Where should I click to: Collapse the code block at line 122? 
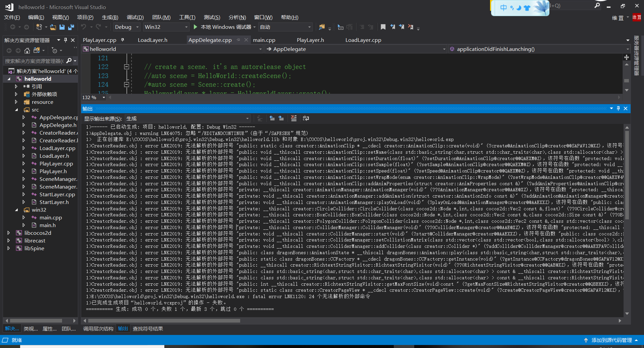[126, 67]
